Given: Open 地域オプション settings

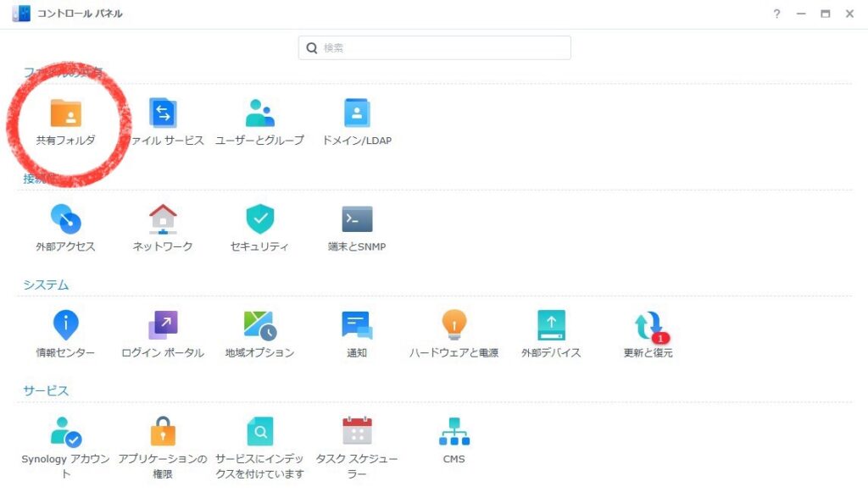Looking at the screenshot, I should (x=259, y=326).
